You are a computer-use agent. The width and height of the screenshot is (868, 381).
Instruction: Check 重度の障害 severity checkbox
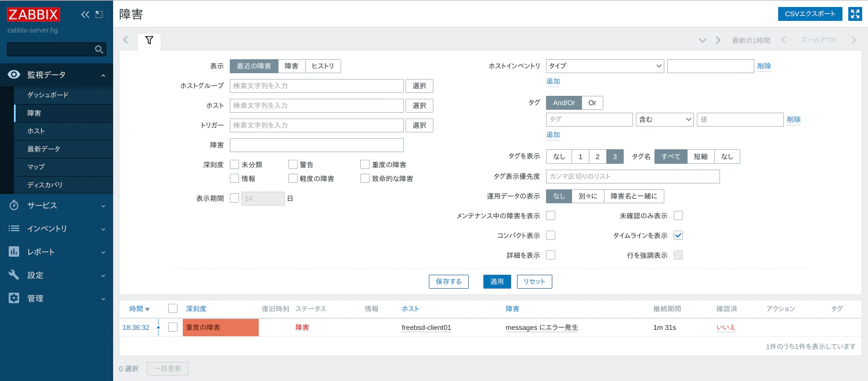tap(365, 164)
